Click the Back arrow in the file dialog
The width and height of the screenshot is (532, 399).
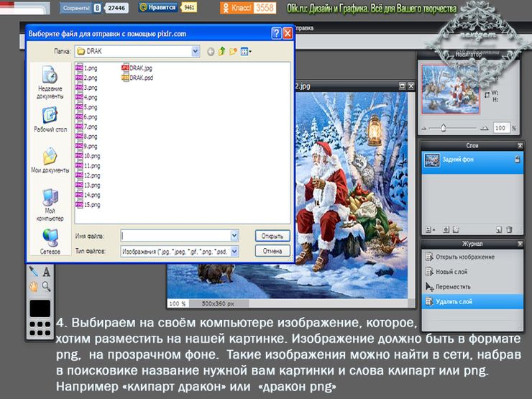211,52
